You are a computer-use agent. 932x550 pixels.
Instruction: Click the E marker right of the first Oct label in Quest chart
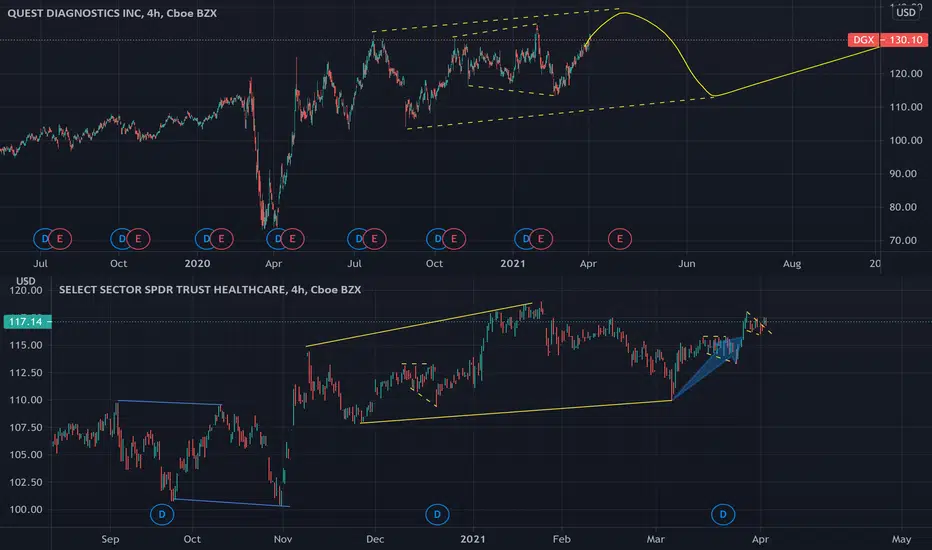pyautogui.click(x=138, y=239)
